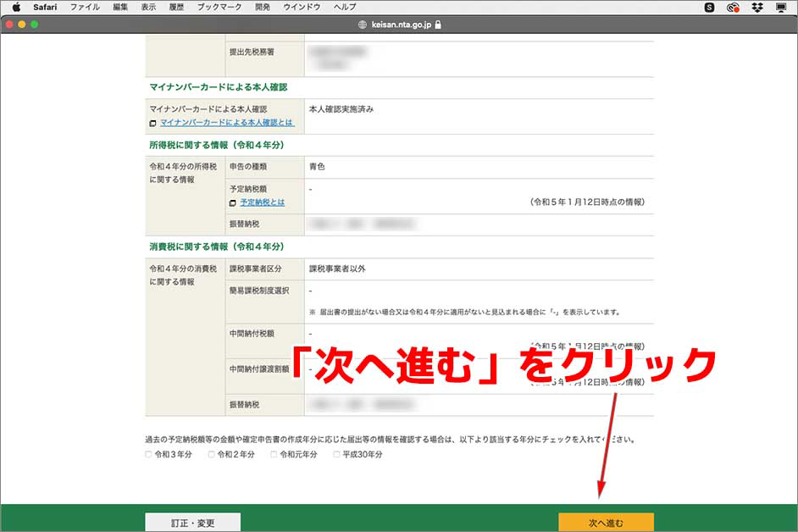Click the 次へ進む button
Image resolution: width=798 pixels, height=532 pixels.
click(x=605, y=523)
